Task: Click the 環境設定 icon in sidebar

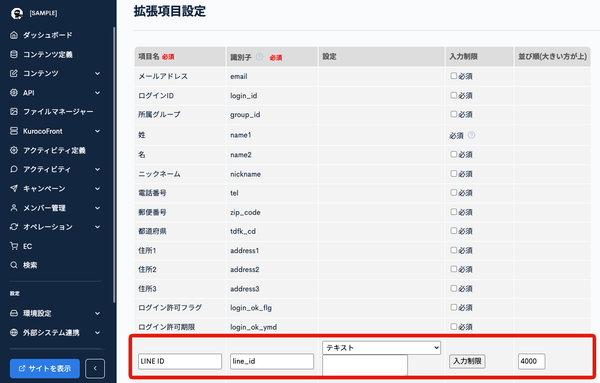Action: (14, 313)
